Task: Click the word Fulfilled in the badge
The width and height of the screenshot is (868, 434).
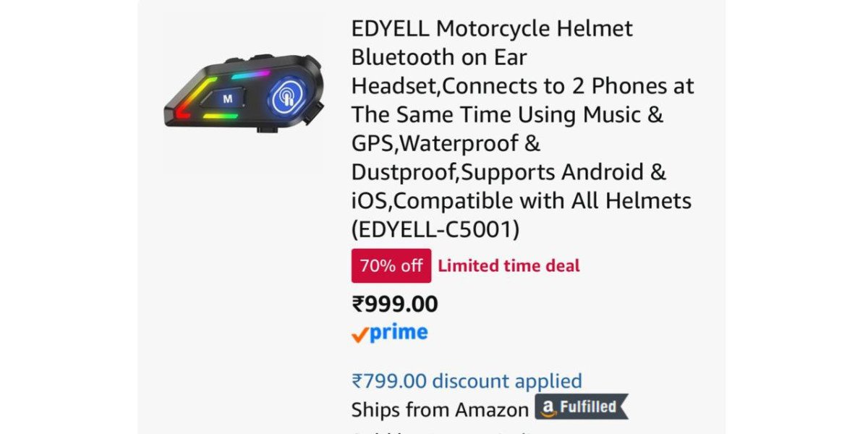Action: coord(587,407)
